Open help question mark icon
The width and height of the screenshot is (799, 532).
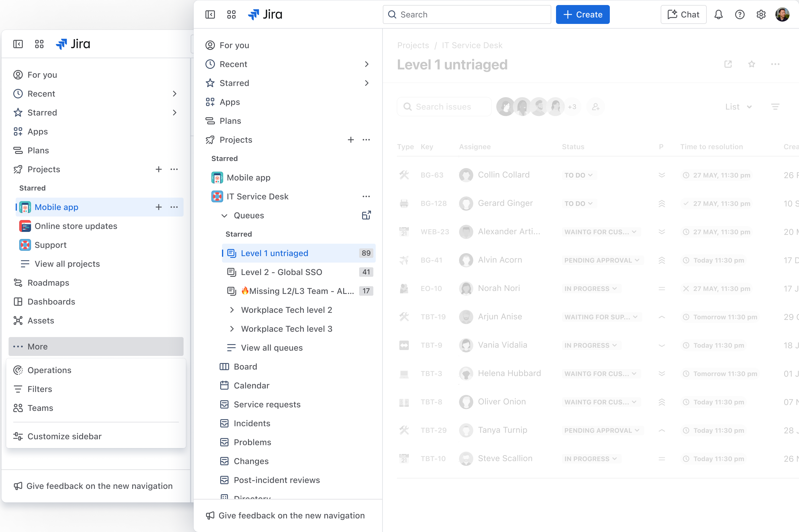click(740, 14)
